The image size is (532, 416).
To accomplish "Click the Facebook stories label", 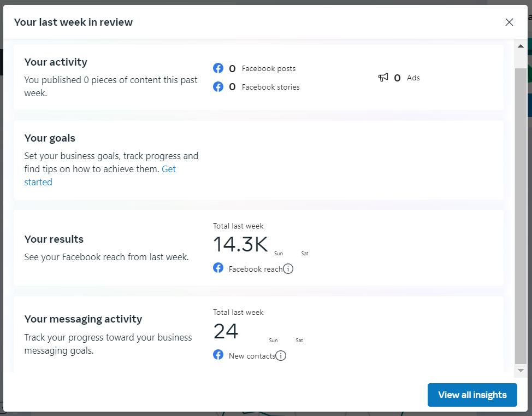I will click(271, 87).
